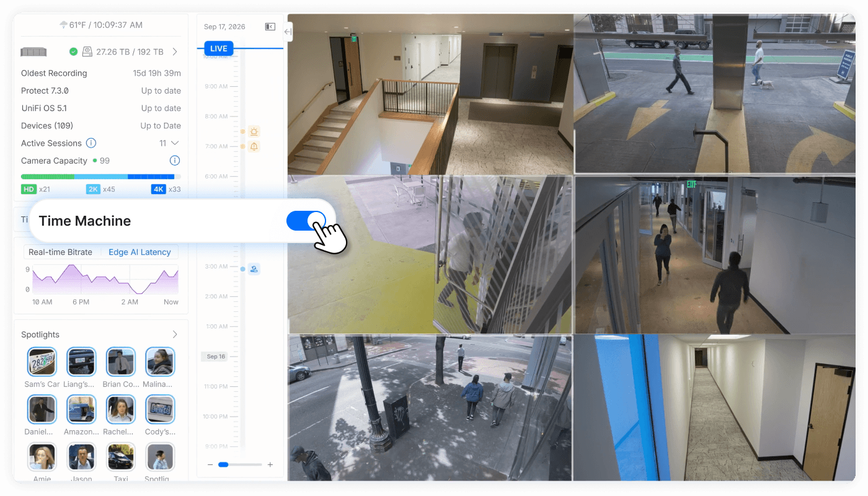Viewport: 868px width, 496px height.
Task: Expand the storage details chevron
Action: [x=175, y=52]
